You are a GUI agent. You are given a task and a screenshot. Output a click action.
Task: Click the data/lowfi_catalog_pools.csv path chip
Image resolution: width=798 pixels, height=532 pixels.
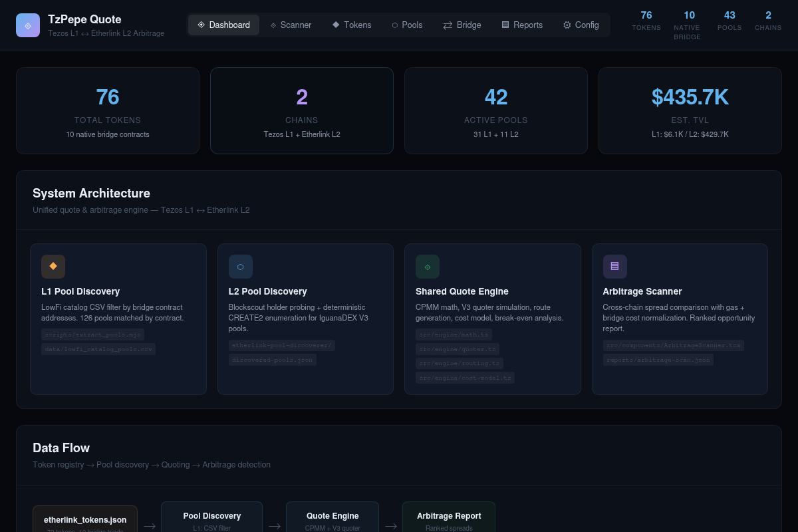click(98, 349)
